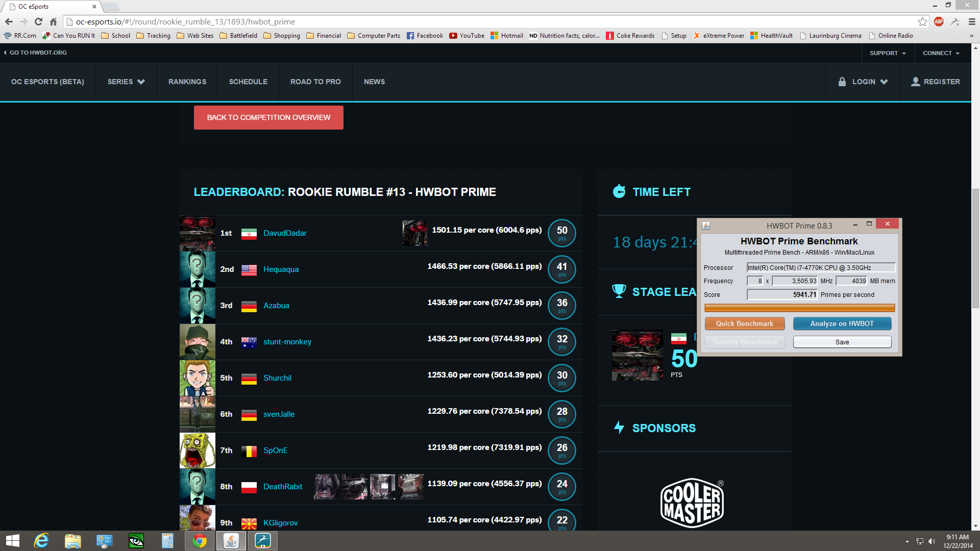The width and height of the screenshot is (980, 551).
Task: Reload the page with refresh icon
Action: click(x=38, y=21)
